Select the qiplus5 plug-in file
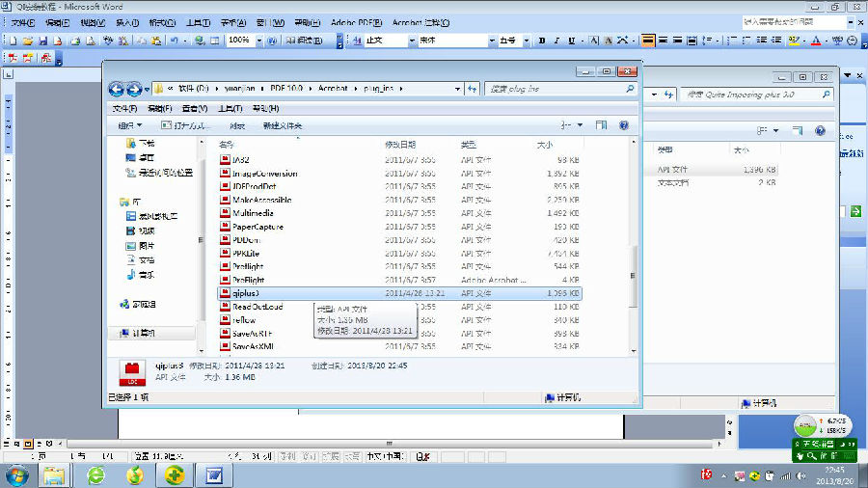The height and width of the screenshot is (488, 868). (245, 293)
